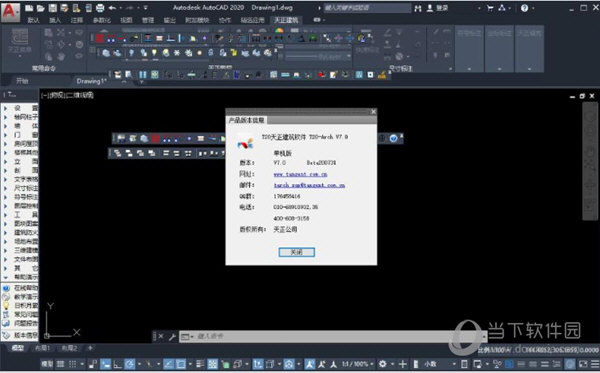Image resolution: width=600 pixels, height=373 pixels.
Task: Toggle ortho mode in status bar
Action: (117, 364)
